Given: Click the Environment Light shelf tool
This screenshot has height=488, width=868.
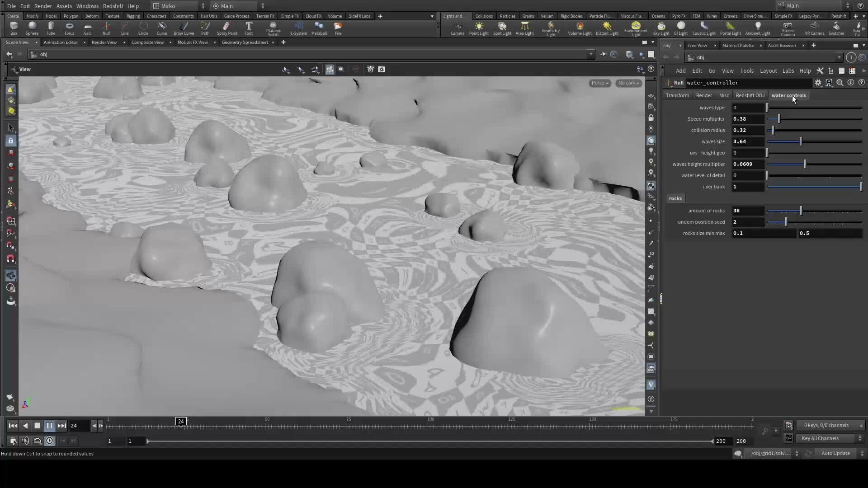Looking at the screenshot, I should click(635, 28).
